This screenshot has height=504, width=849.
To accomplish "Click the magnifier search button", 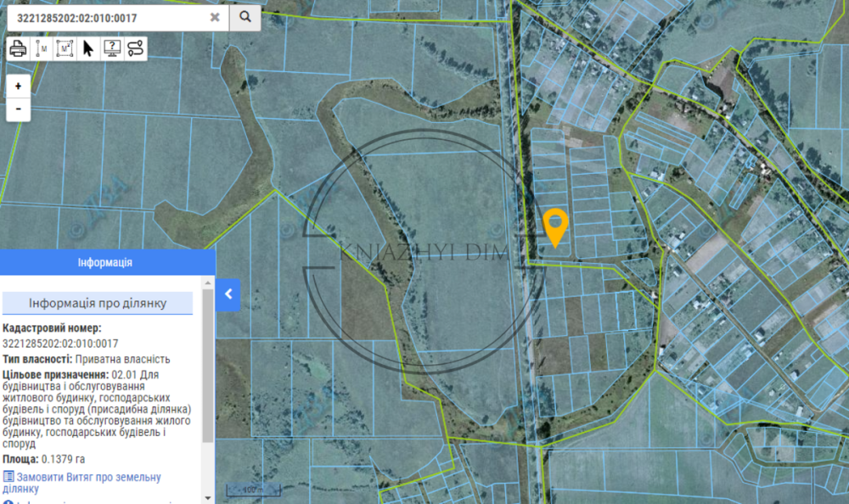I will 245,17.
